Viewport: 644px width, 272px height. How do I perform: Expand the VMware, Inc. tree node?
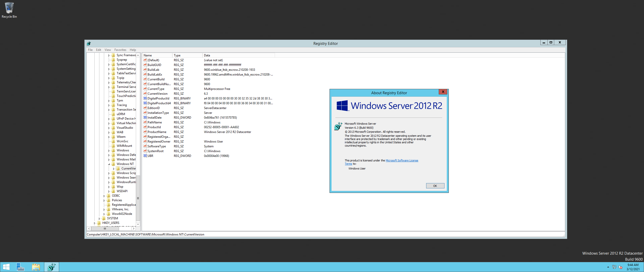click(x=104, y=210)
